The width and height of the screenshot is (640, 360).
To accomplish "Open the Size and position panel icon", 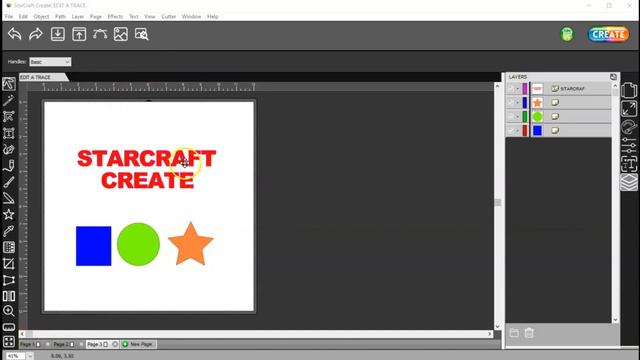I will pyautogui.click(x=629, y=109).
